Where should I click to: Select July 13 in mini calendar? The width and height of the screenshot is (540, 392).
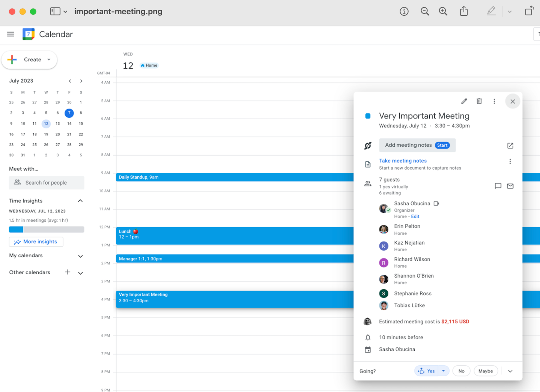pyautogui.click(x=57, y=123)
